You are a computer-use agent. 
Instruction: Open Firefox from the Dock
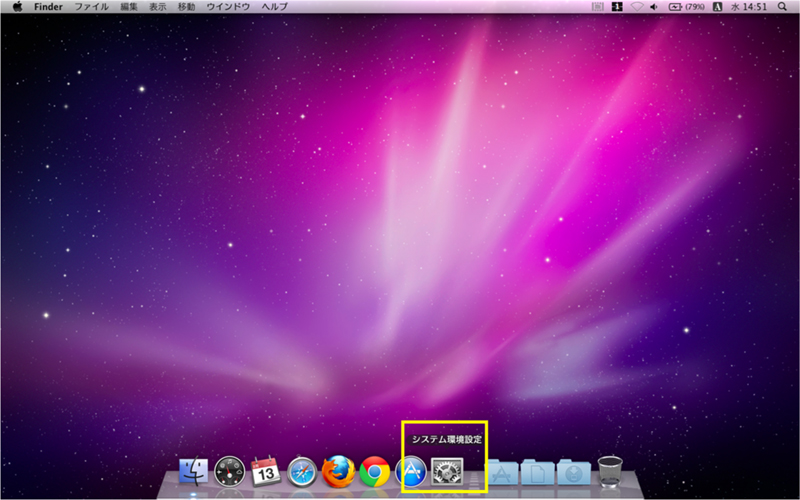[x=339, y=470]
